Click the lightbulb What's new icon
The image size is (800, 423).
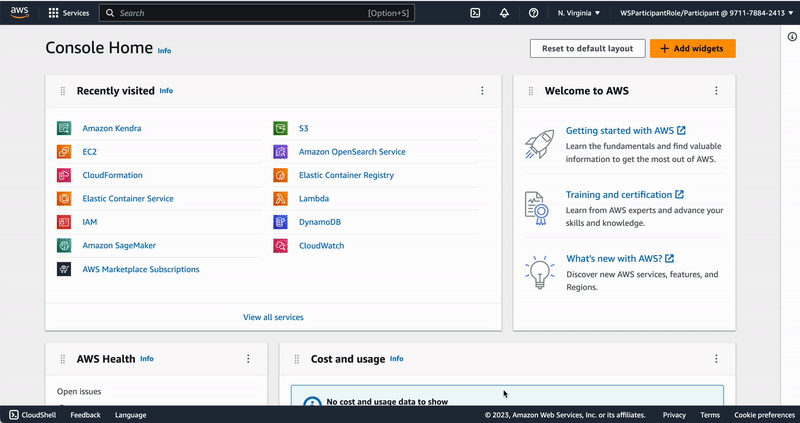tap(539, 272)
